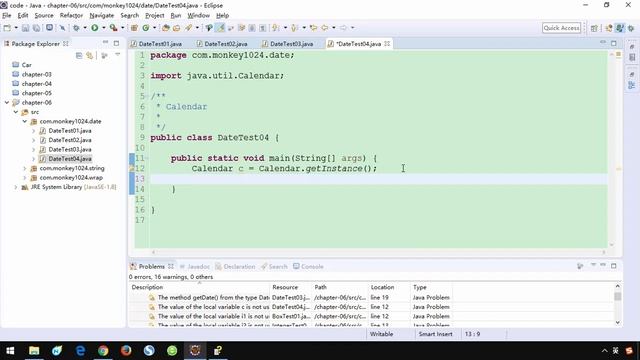
Task: Expand the JRE System Library node
Action: tap(16, 187)
